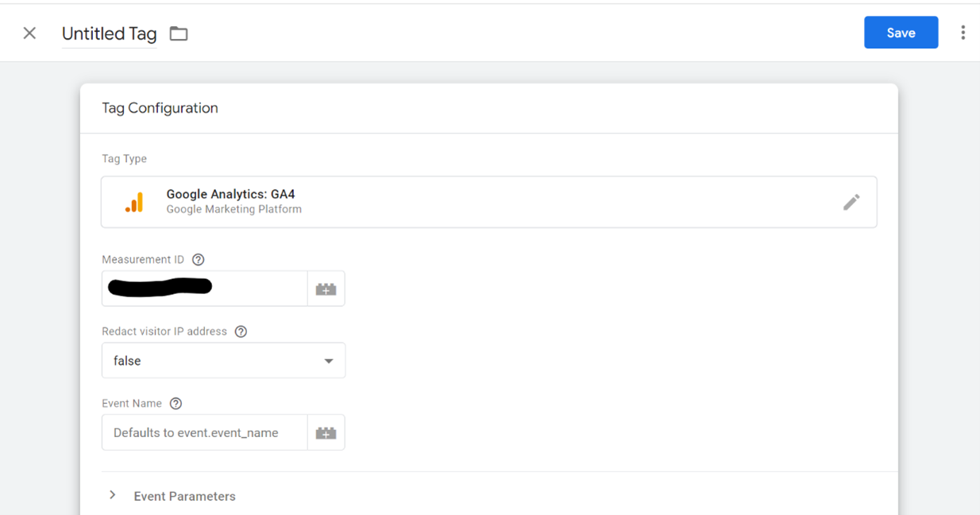Open help tooltip for Measurement ID
Screen dimensions: 980x515
click(x=199, y=260)
